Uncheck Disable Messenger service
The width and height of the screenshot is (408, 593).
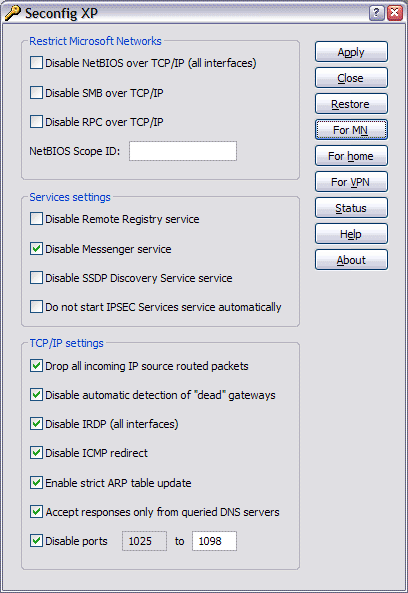point(36,249)
